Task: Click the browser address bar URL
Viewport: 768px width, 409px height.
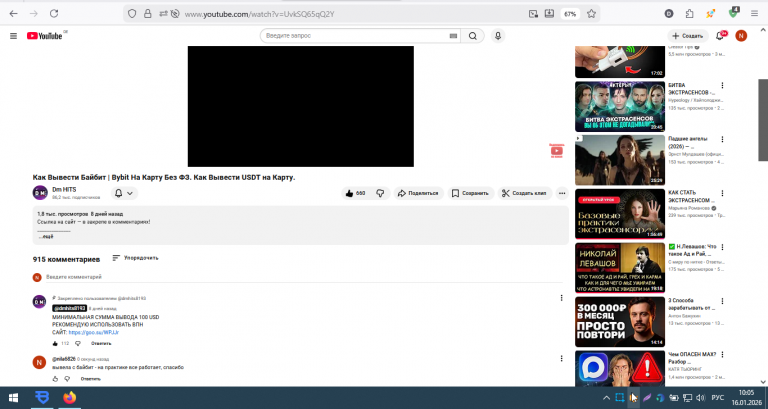Action: (x=259, y=14)
